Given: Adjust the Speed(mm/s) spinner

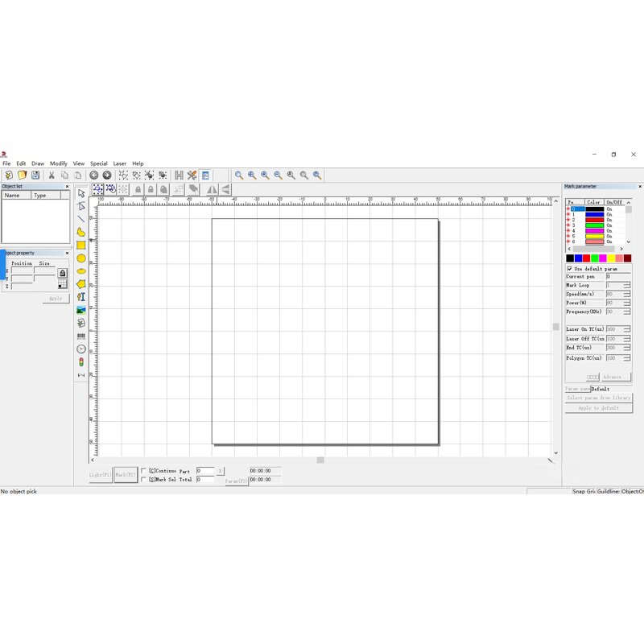Looking at the screenshot, I should pyautogui.click(x=627, y=294).
